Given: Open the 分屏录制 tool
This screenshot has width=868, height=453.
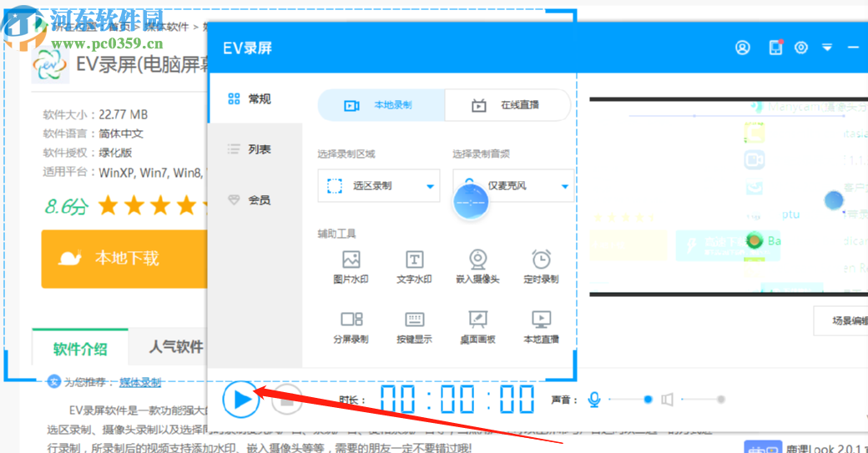Looking at the screenshot, I should pos(351,327).
